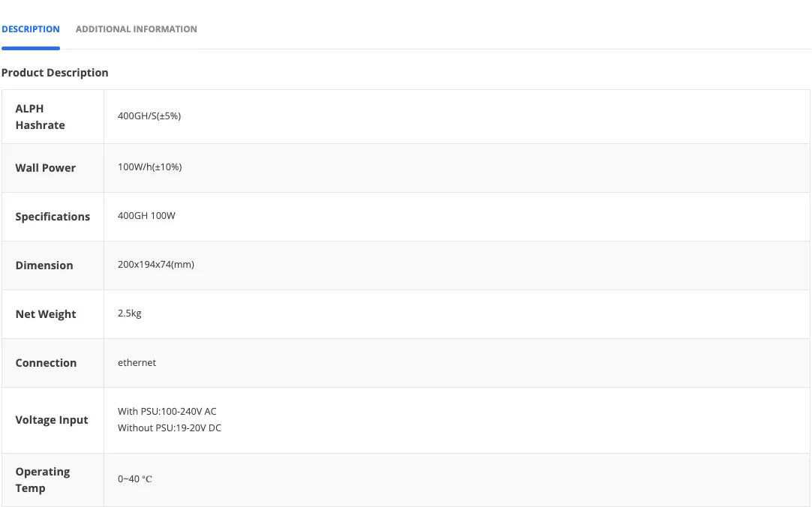Select the 200x194x74(mm) dimension value
The image size is (812, 507).
pos(156,265)
